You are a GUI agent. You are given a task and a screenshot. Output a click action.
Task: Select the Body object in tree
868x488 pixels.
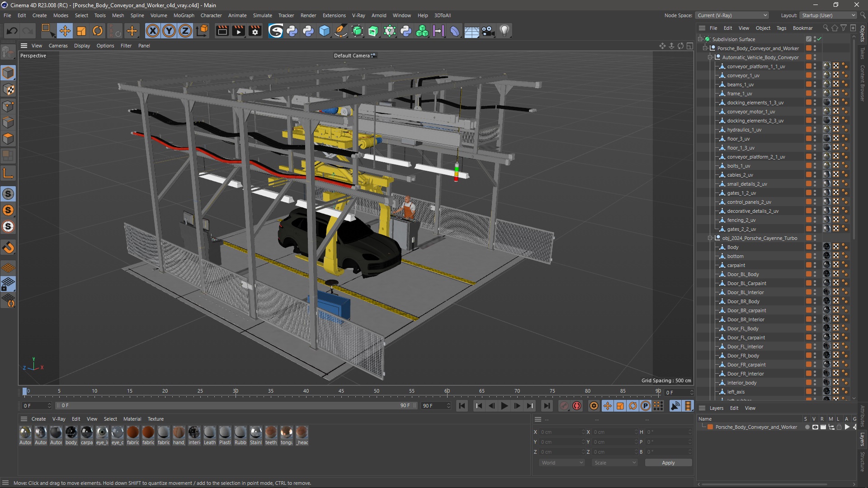tap(733, 247)
